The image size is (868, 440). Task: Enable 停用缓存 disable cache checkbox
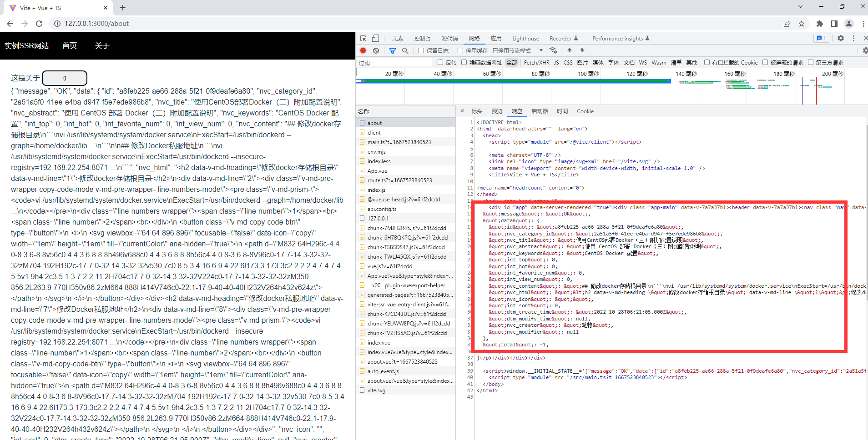tap(460, 50)
